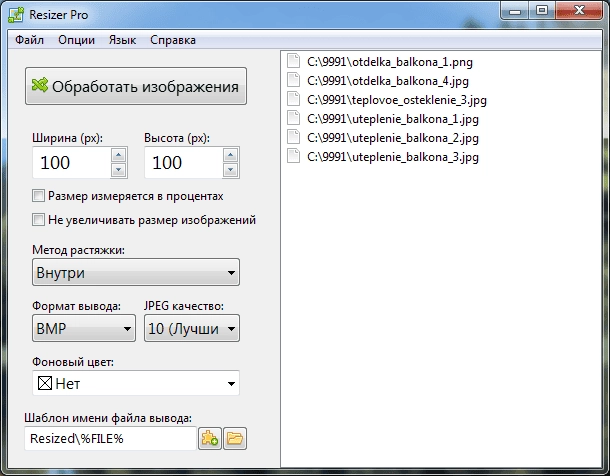Click file icon beside otdelka_balkona_4.jpg

pos(293,80)
